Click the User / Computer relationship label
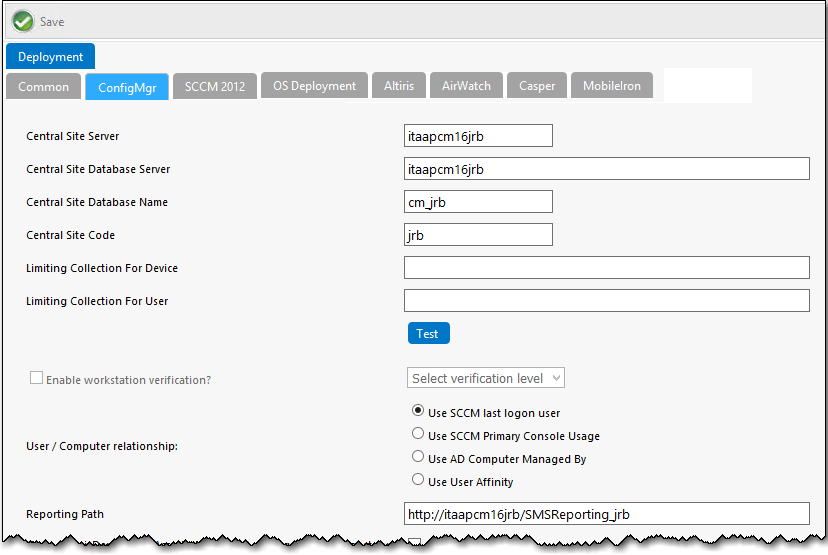The height and width of the screenshot is (555, 828). tap(102, 446)
